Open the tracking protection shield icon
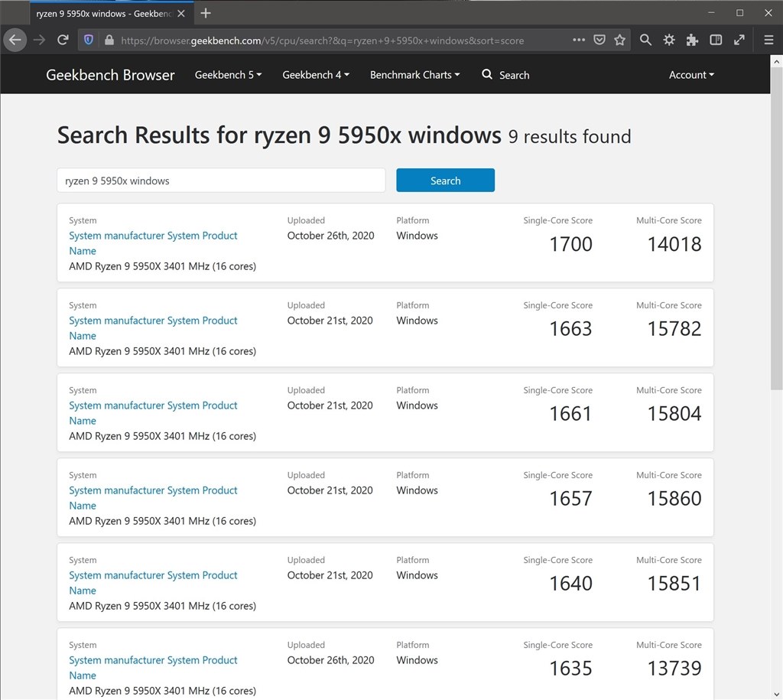 [x=89, y=40]
